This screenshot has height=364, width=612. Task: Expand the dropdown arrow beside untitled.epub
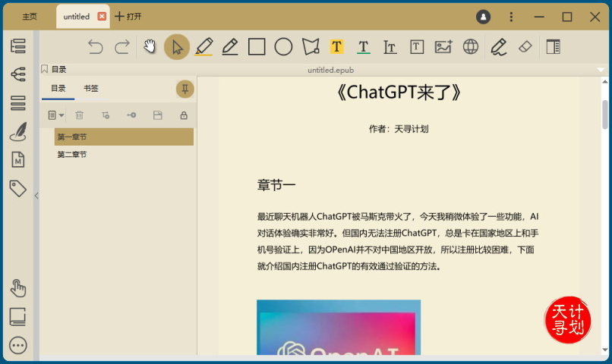pyautogui.click(x=601, y=70)
